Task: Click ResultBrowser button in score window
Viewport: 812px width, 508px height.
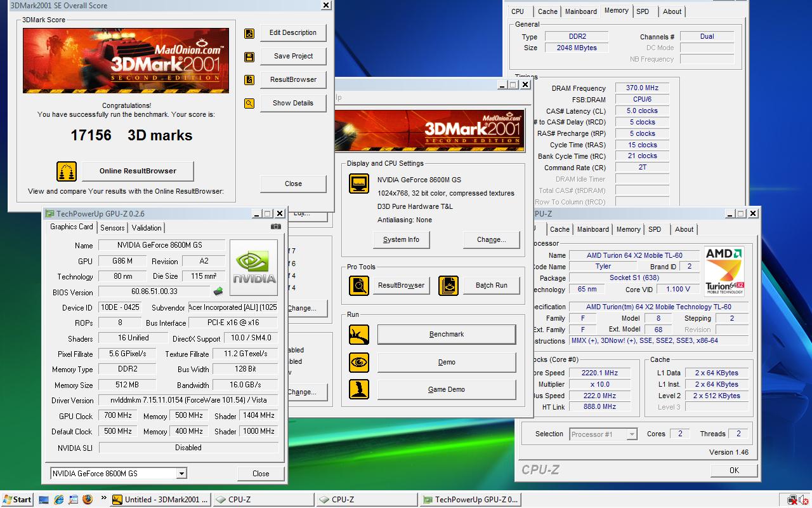Action: 293,80
